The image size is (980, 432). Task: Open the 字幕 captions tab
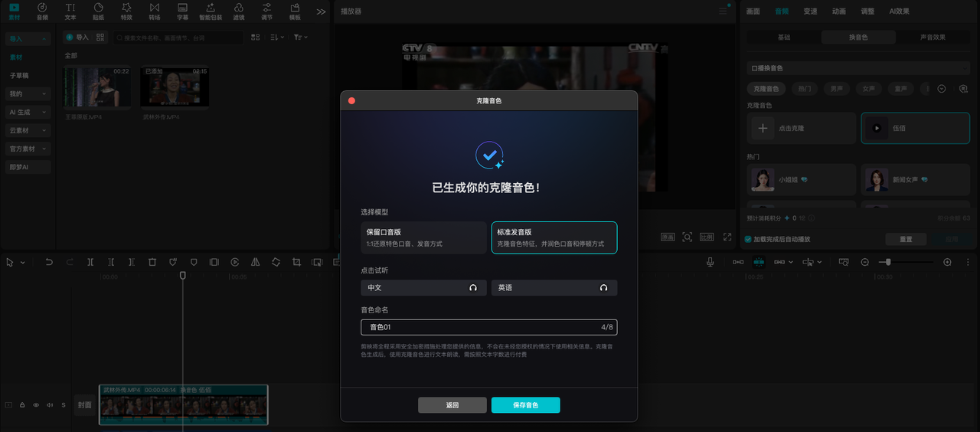182,11
